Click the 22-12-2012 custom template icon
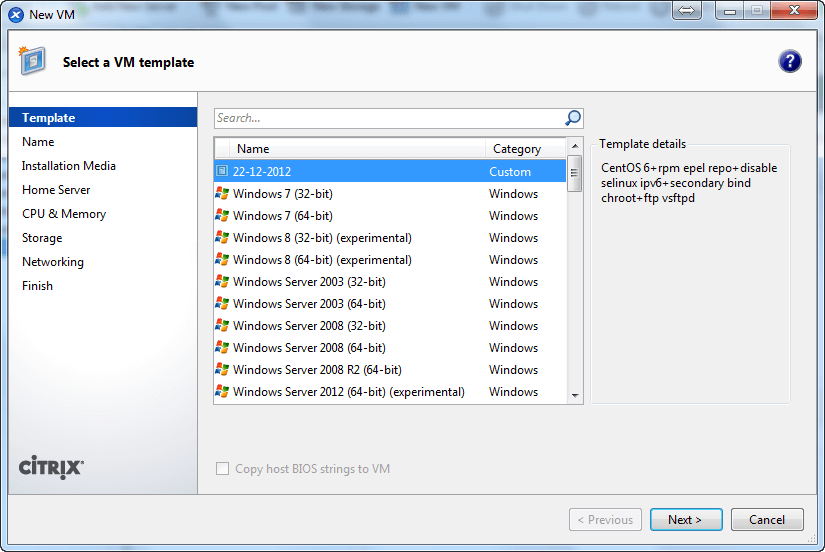The image size is (825, 552). click(x=222, y=171)
